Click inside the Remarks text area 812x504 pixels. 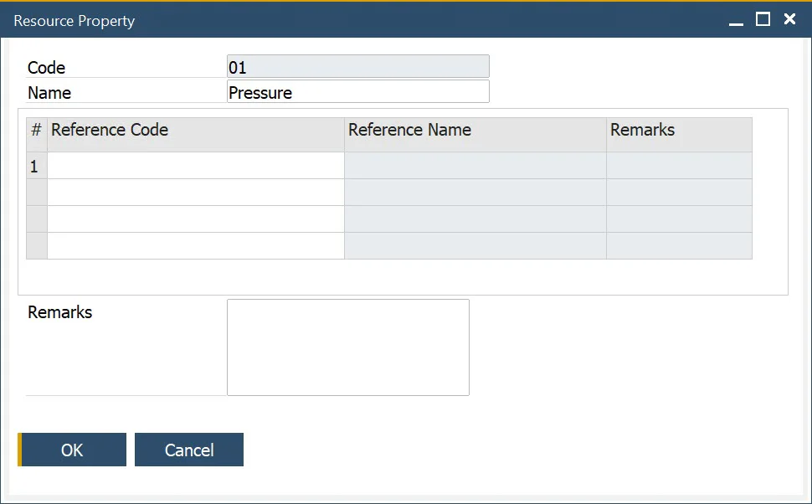click(347, 345)
